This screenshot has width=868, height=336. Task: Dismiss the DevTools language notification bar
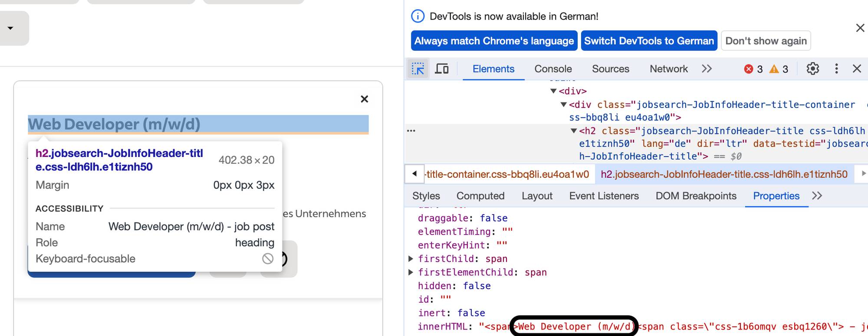point(860,28)
